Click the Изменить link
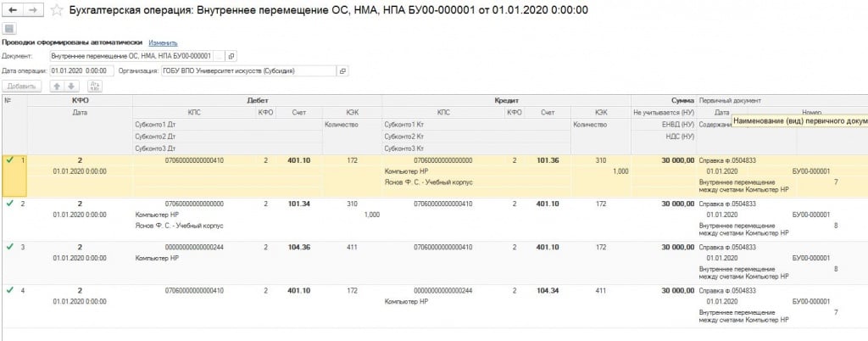The height and width of the screenshot is (341, 868). 163,42
